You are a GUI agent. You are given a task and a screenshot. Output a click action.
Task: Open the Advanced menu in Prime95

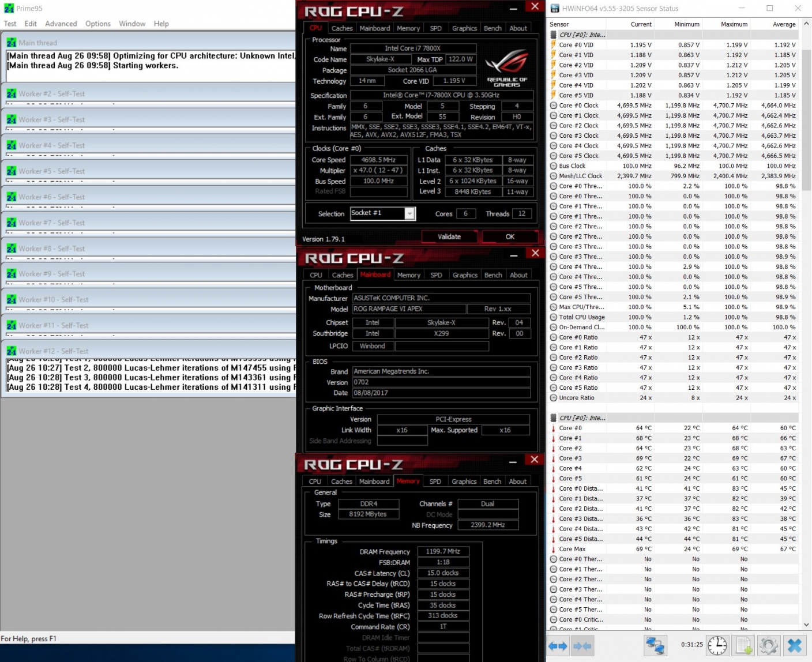pyautogui.click(x=61, y=24)
